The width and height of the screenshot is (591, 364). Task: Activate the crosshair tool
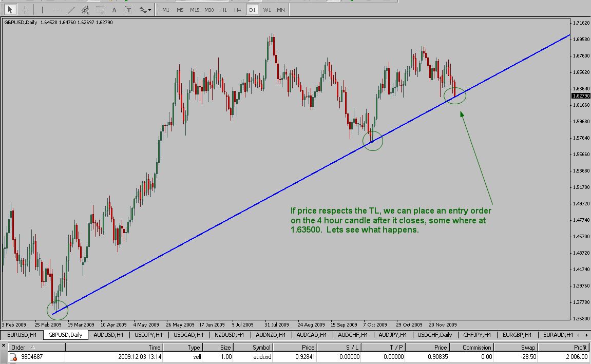tap(25, 10)
